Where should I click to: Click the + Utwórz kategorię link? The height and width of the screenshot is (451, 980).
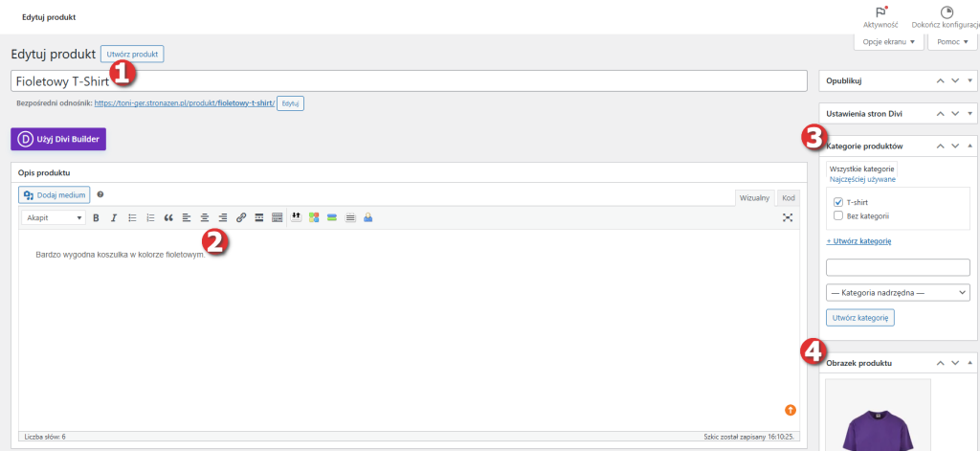(858, 241)
